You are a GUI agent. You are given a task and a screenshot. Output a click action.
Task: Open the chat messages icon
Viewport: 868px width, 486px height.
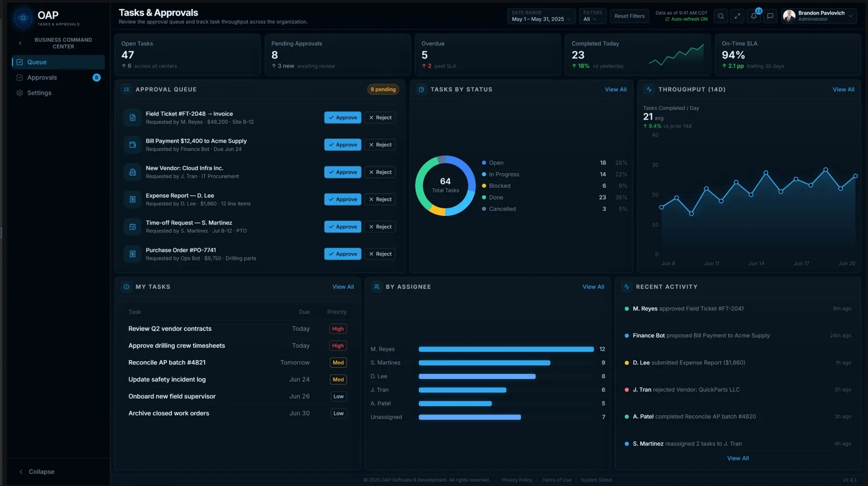pyautogui.click(x=770, y=16)
